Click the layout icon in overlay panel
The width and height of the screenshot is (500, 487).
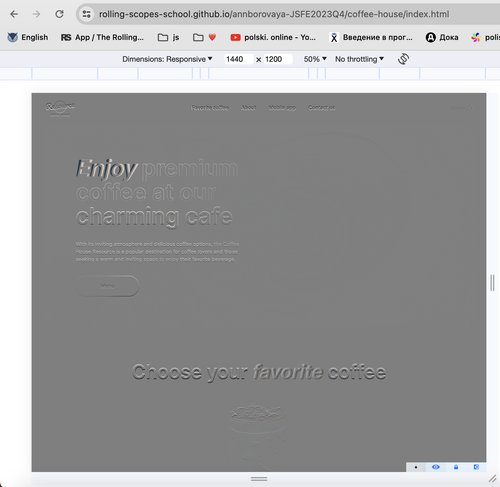[476, 467]
